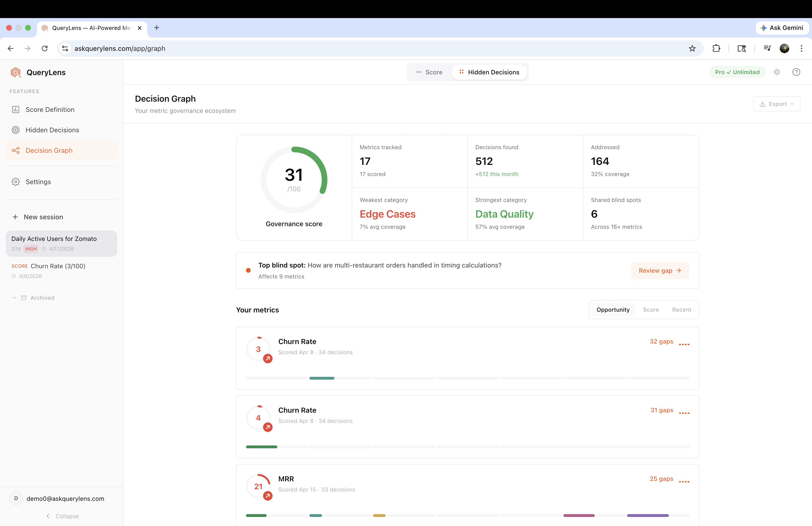The width and height of the screenshot is (812, 526).
Task: Click the browser extensions puzzle icon
Action: (x=716, y=48)
